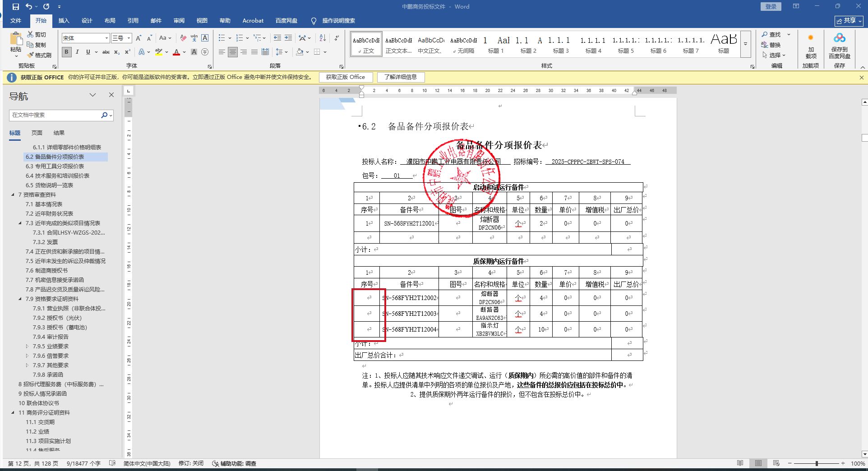Open the 文件 menu

click(16, 21)
